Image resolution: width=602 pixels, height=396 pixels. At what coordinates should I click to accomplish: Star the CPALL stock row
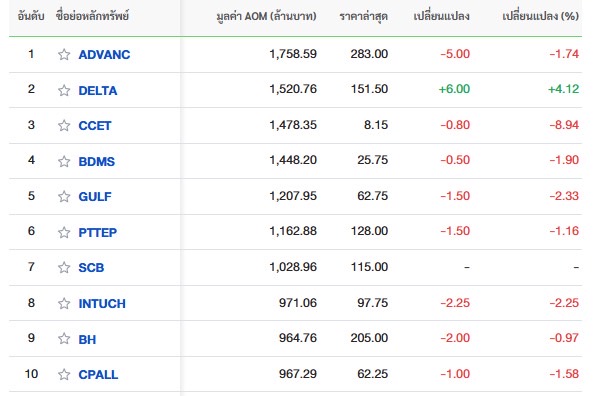pos(64,374)
